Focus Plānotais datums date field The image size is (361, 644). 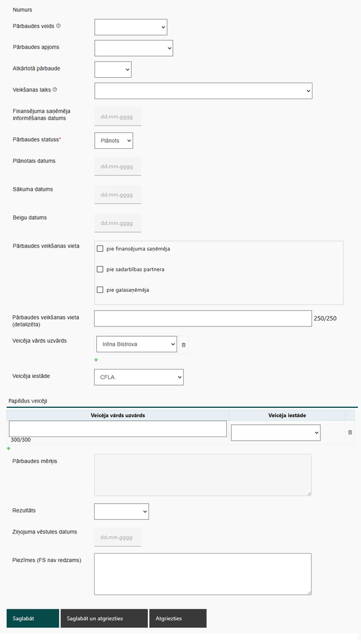pos(117,166)
